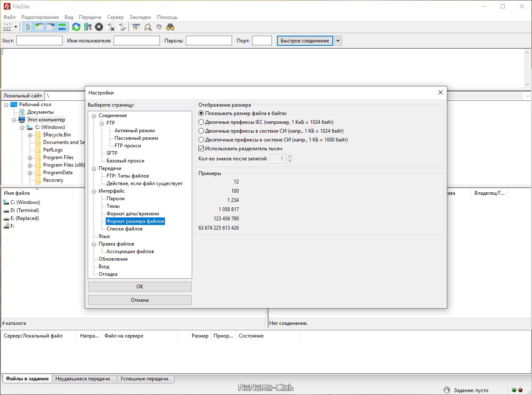Select 'Десятичные префиксы в системе СИ' radio
Screen dimensions: 532x395
pos(201,140)
